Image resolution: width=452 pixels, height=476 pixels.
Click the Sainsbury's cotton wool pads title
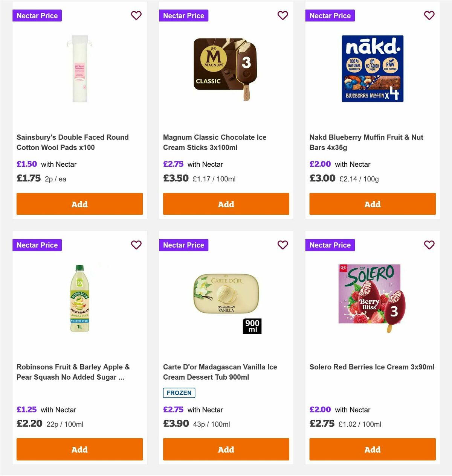pos(73,142)
